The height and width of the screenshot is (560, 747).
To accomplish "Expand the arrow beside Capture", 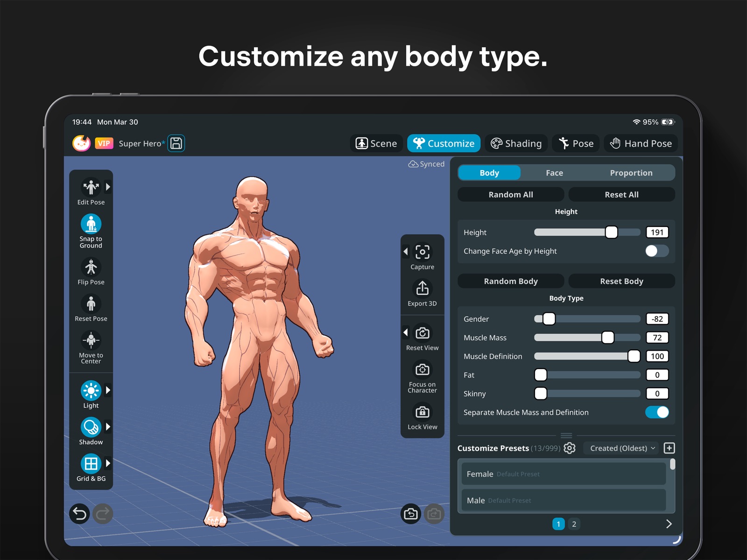I will tap(406, 252).
